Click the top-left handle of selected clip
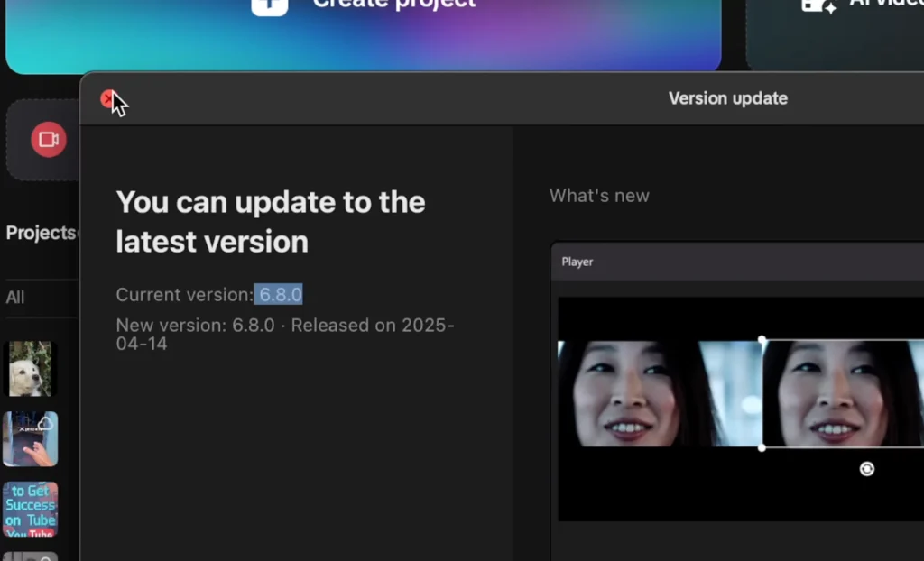 coord(762,340)
